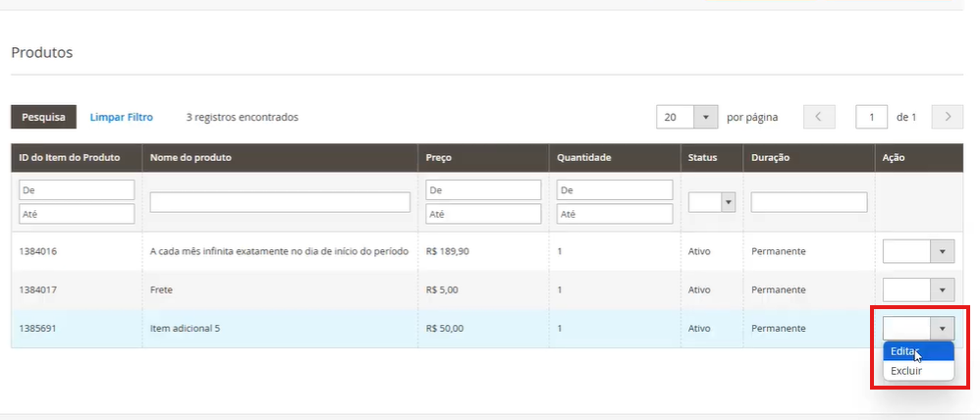Click the Preço 'De' filter field
Image resolution: width=980 pixels, height=420 pixels.
483,190
